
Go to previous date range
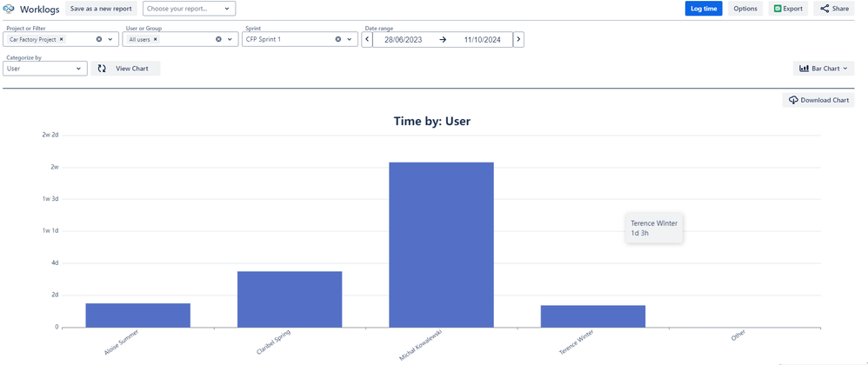[367, 39]
